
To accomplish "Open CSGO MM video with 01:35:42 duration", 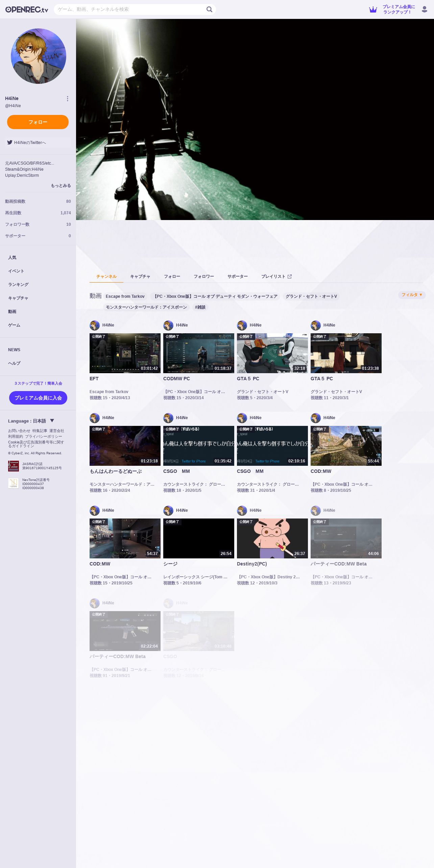I will tap(199, 446).
